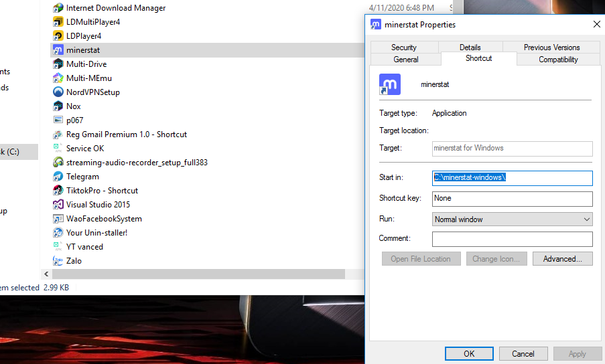Click the Shortcut key input field
Viewport: 605px width, 364px height.
(x=512, y=199)
